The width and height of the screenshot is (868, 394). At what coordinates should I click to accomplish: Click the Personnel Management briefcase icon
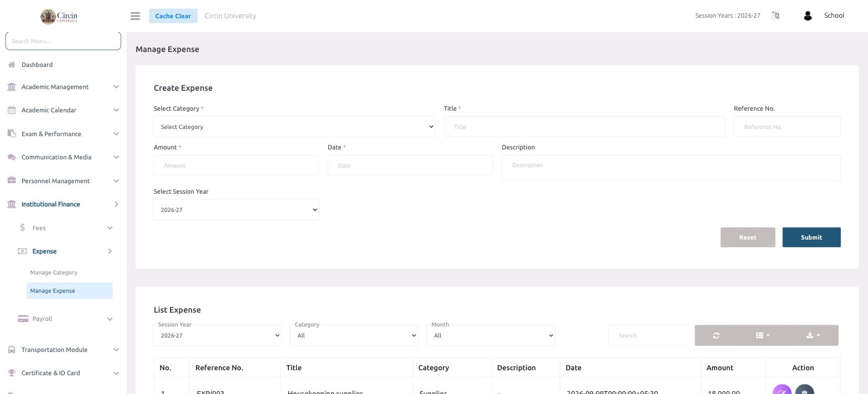(12, 180)
